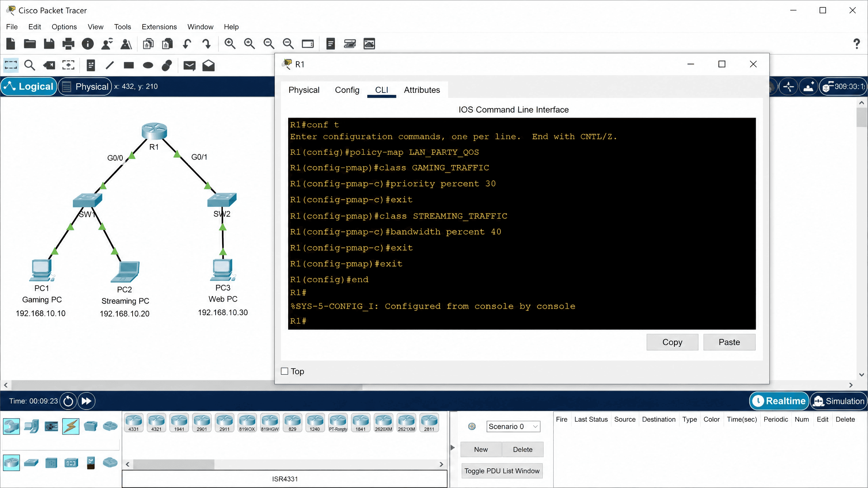Print using the printer toolbar icon
Screen dimensions: 868x488
[x=68, y=44]
